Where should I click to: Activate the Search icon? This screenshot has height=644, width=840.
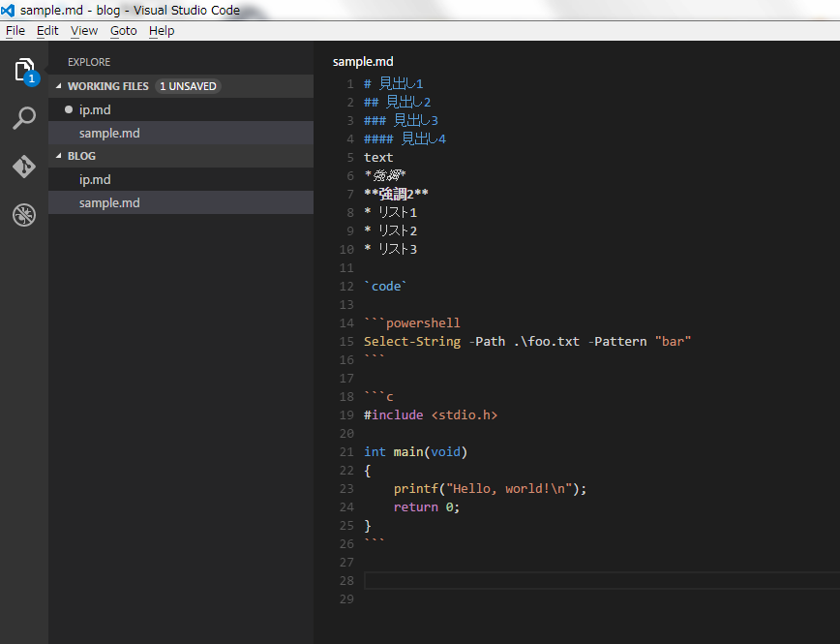tap(23, 118)
